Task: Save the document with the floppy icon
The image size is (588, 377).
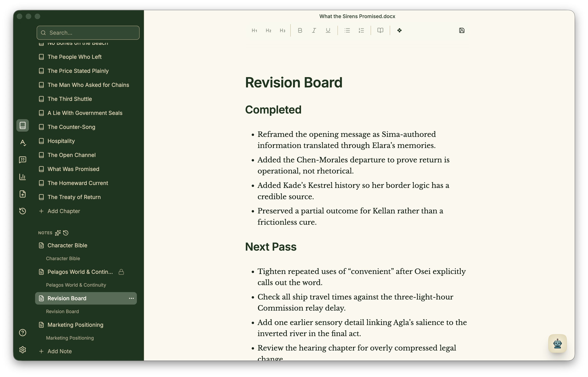Action: (462, 30)
